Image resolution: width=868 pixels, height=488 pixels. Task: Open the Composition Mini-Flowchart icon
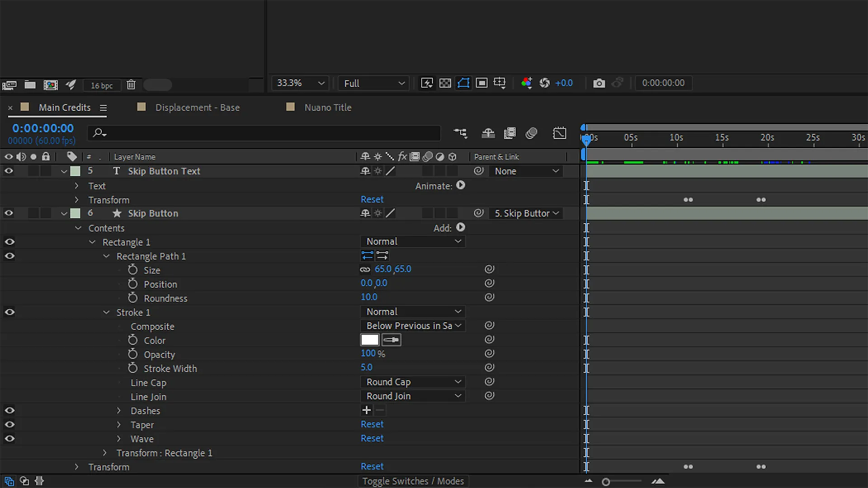point(461,133)
